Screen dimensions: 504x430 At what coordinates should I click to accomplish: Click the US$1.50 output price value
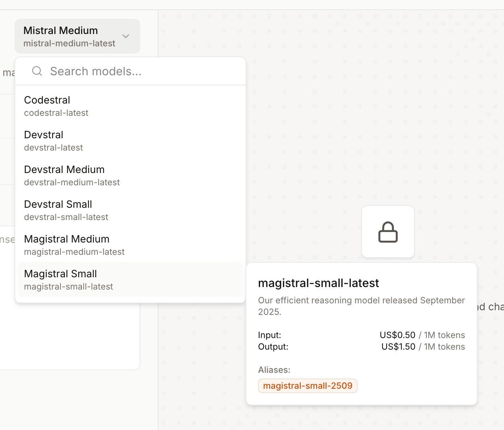coord(398,347)
